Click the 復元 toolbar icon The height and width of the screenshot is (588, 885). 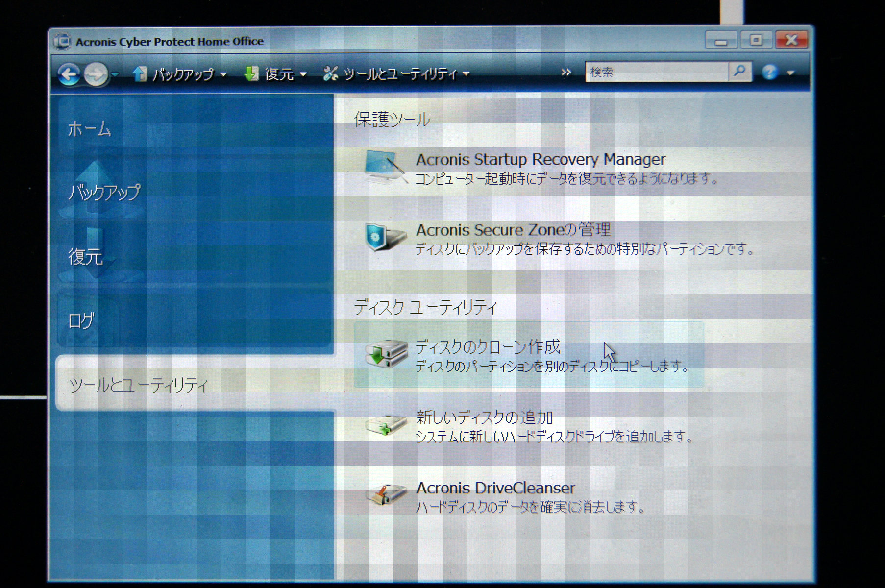(251, 73)
